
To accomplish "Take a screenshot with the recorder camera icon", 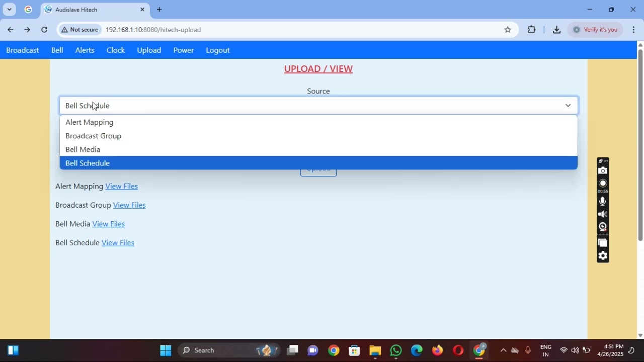I will pyautogui.click(x=603, y=171).
